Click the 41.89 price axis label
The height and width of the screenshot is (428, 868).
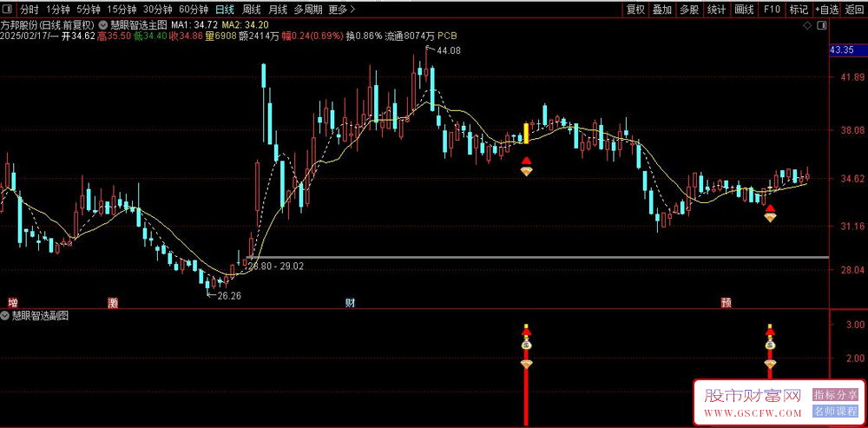point(852,78)
